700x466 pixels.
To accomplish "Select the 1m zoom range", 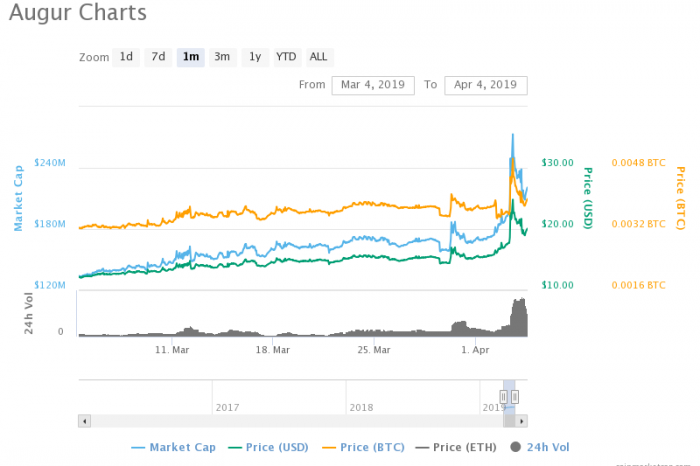I will click(191, 57).
